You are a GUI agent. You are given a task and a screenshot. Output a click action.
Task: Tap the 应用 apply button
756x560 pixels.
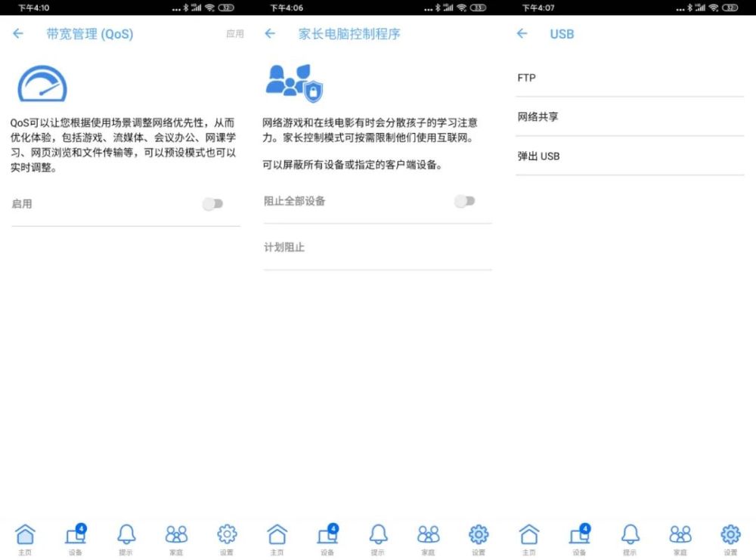click(235, 34)
